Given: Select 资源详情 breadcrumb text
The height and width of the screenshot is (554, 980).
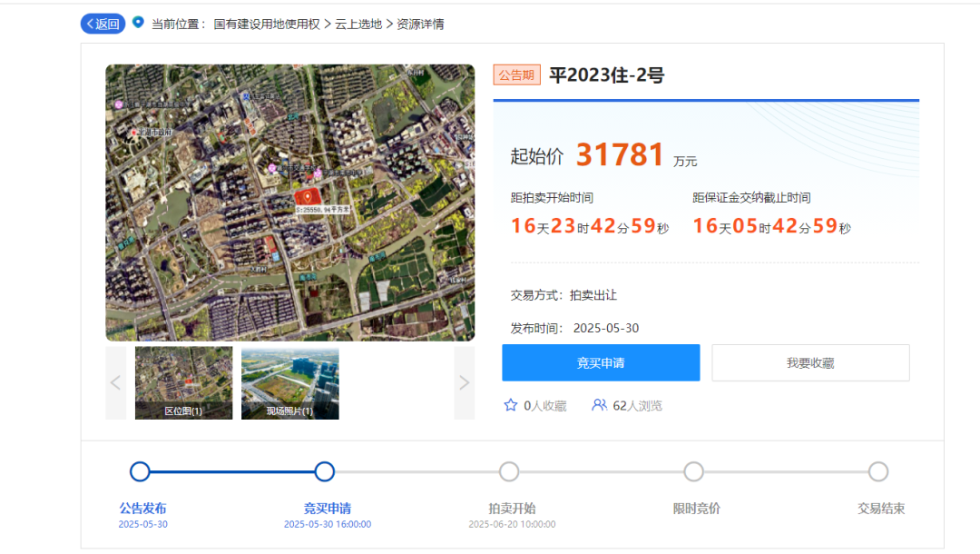Looking at the screenshot, I should pos(420,25).
